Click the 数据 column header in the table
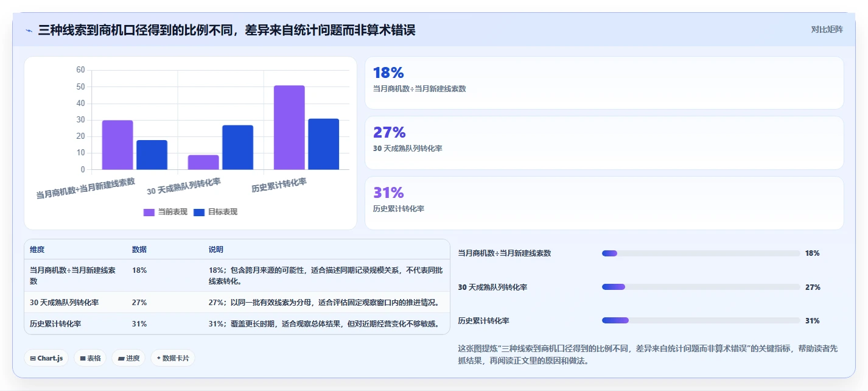 click(139, 250)
